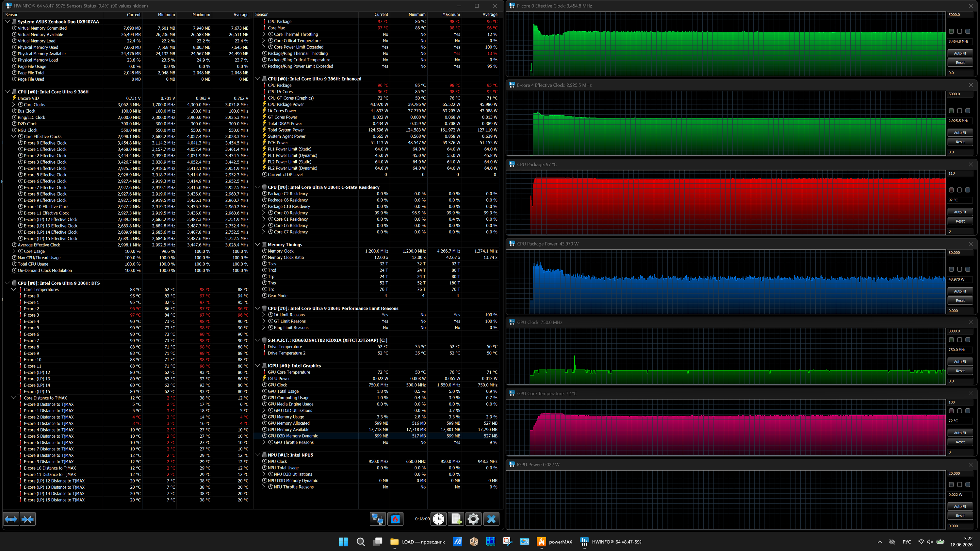Image resolution: width=980 pixels, height=551 pixels.
Task: Pick the blue-gray swatch in CPU Package graph
Action: click(x=968, y=190)
